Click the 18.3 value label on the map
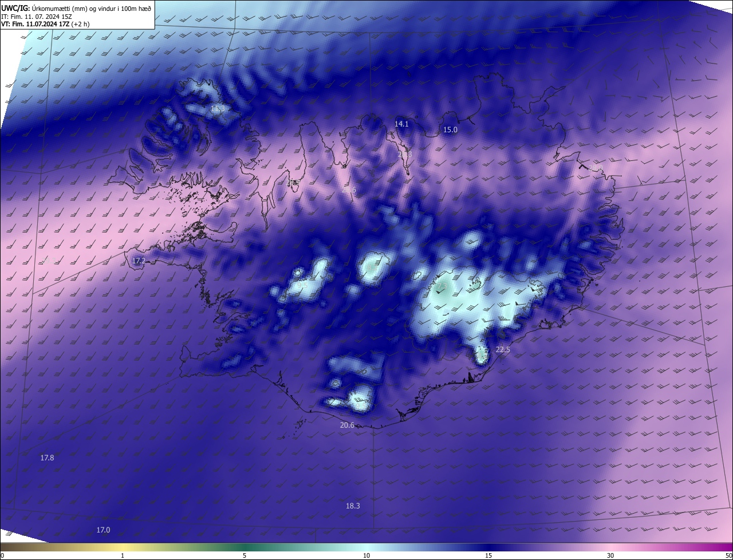 (x=353, y=506)
